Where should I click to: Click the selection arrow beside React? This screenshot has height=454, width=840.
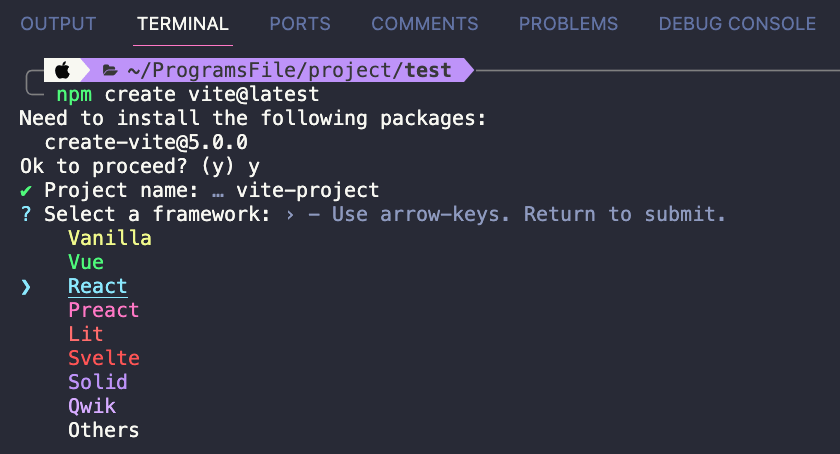26,287
